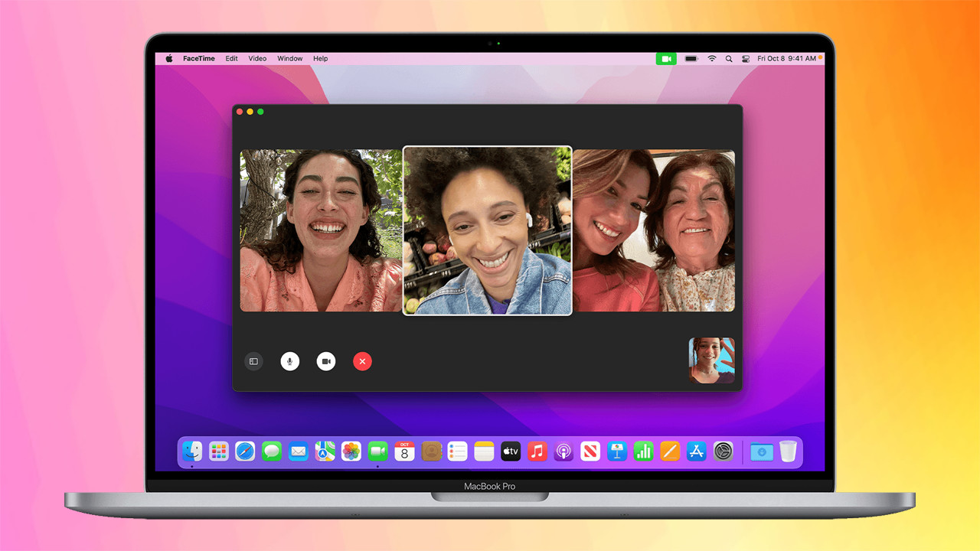Viewport: 980px width, 551px height.
Task: Mute the microphone in the call
Action: (290, 361)
